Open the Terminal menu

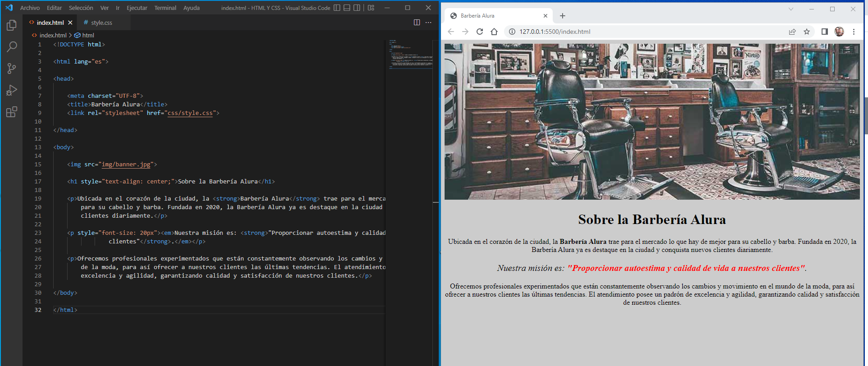click(165, 8)
